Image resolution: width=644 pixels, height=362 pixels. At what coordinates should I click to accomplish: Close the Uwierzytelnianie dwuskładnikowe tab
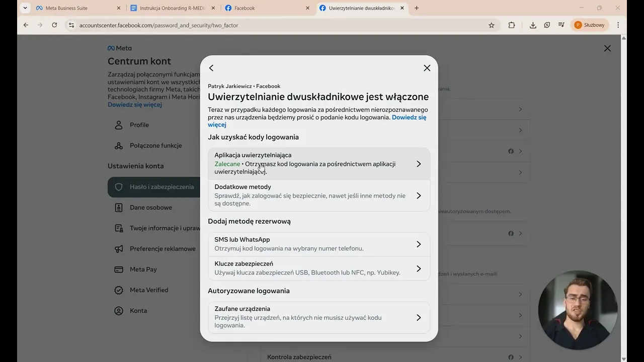point(402,8)
